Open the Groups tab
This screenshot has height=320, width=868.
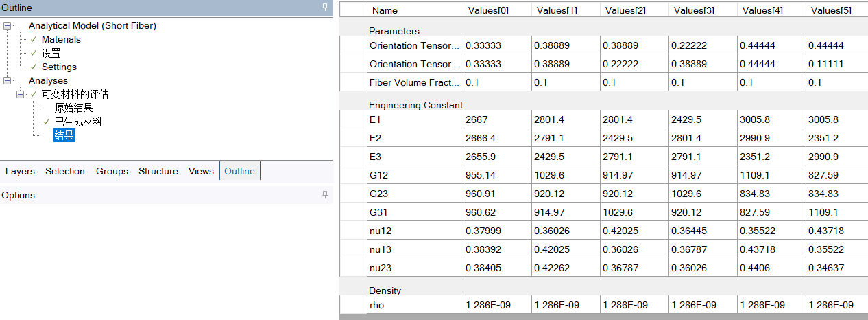coord(112,171)
